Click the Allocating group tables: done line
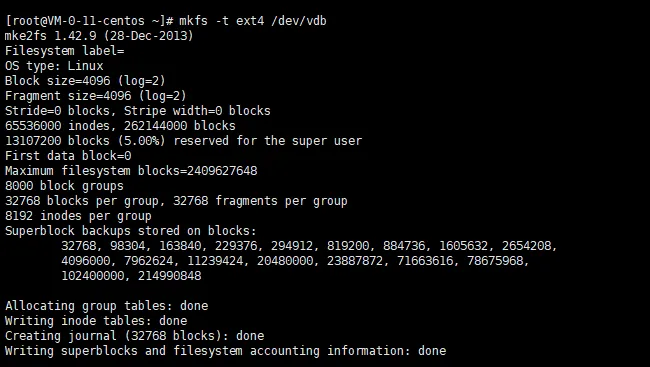The height and width of the screenshot is (367, 650). (107, 306)
